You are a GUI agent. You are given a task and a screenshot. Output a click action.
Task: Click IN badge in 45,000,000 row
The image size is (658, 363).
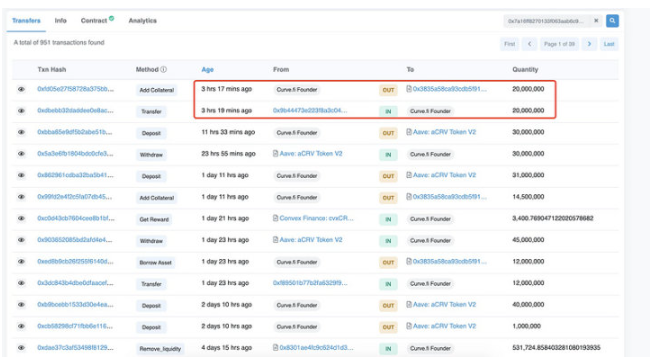pyautogui.click(x=388, y=241)
